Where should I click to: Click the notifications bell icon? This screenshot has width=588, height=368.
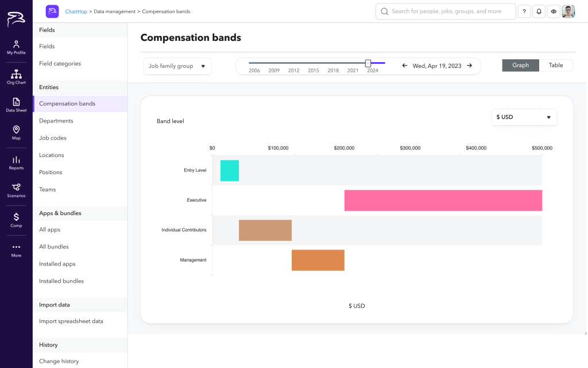point(539,11)
